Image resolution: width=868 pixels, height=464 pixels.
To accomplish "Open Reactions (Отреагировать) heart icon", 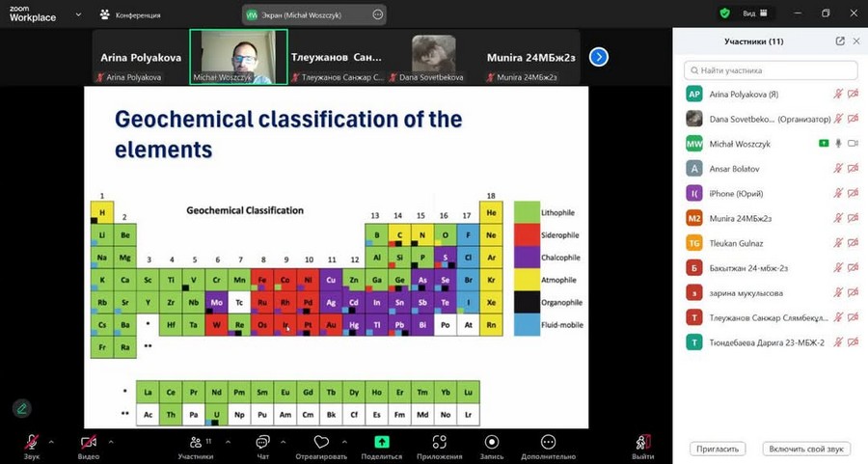I will coord(321,442).
